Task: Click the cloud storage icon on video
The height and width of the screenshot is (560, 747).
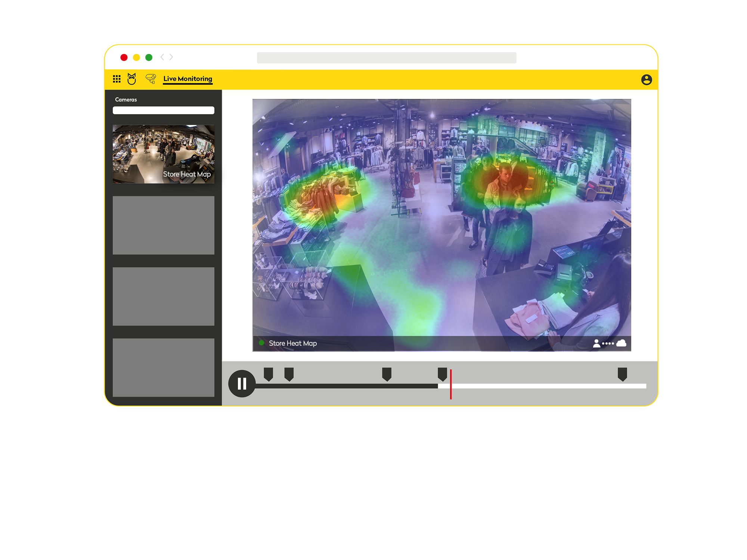Action: (x=621, y=343)
